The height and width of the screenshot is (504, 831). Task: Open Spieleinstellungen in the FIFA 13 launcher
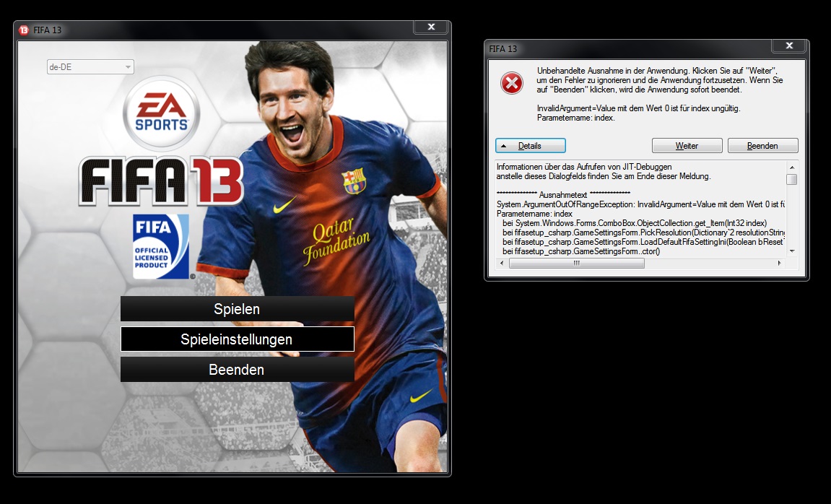coord(237,339)
